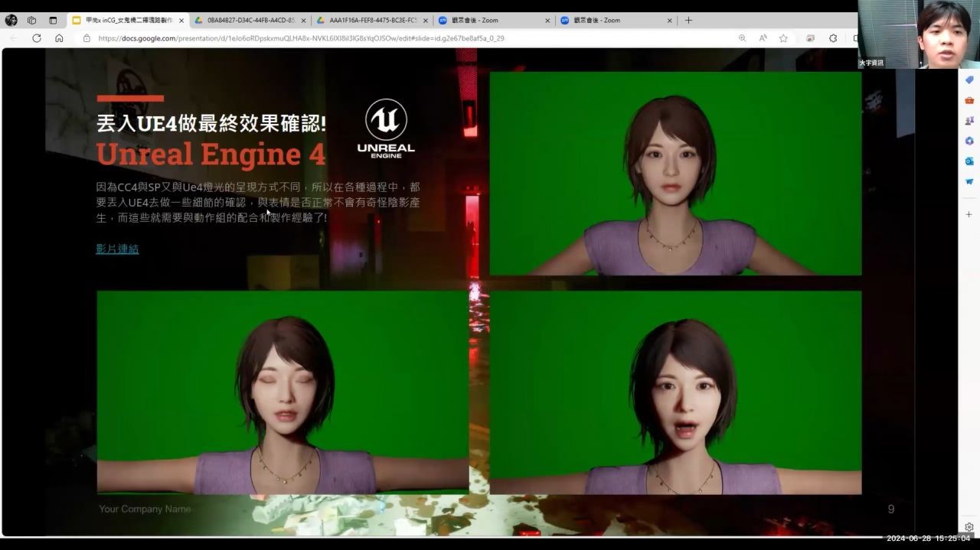Open the Tools briefcase icon in sidebar

[969, 100]
